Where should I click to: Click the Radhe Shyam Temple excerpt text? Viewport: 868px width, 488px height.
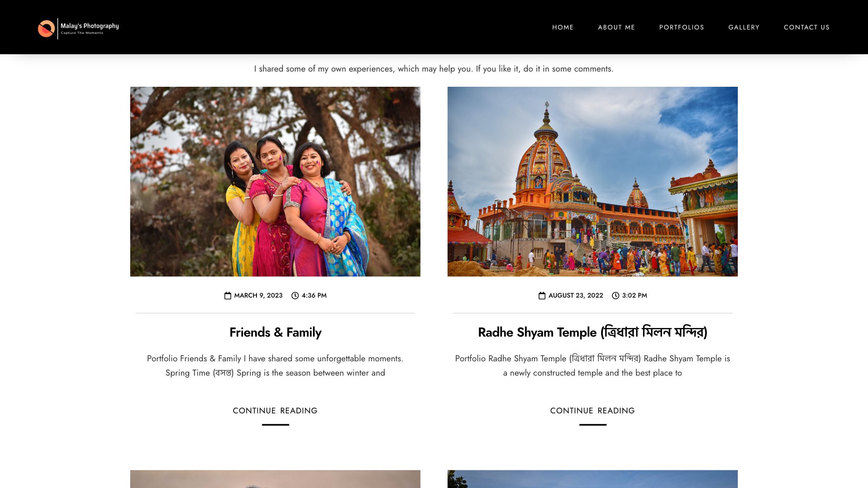592,366
